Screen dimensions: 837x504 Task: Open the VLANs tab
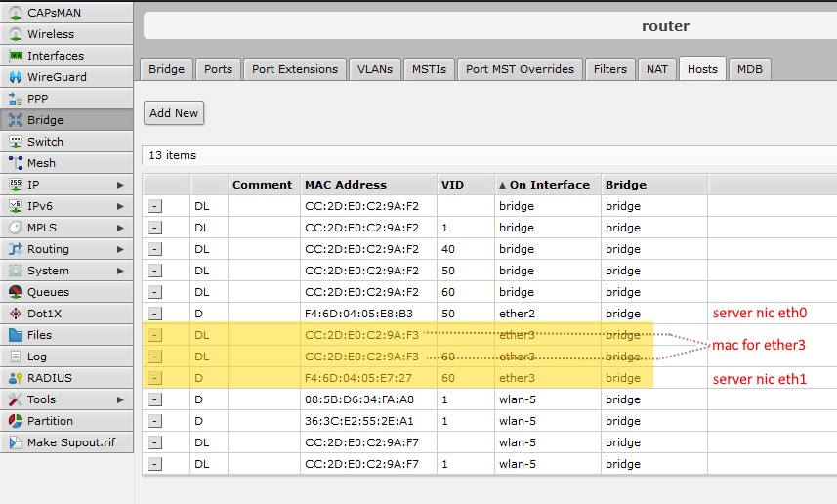(x=375, y=69)
